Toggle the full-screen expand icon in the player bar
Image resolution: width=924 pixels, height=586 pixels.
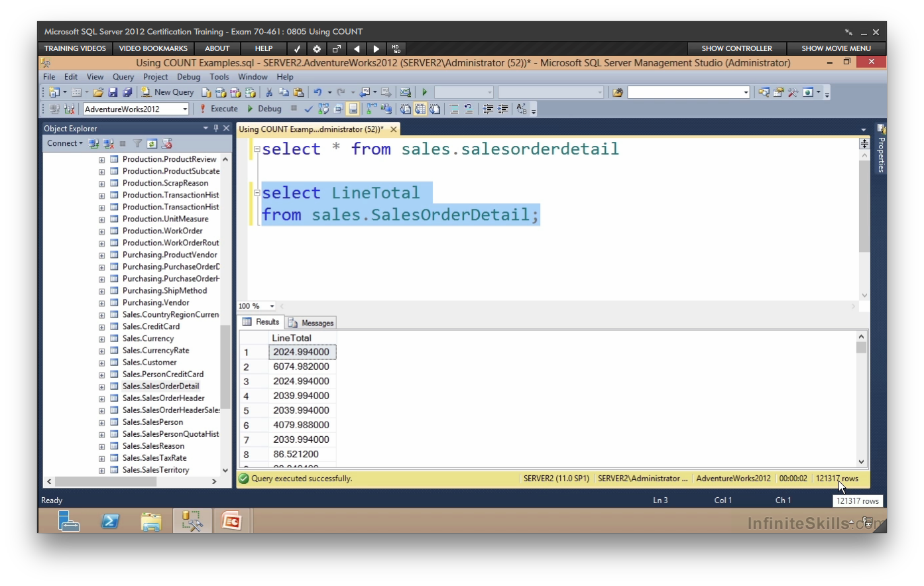337,48
